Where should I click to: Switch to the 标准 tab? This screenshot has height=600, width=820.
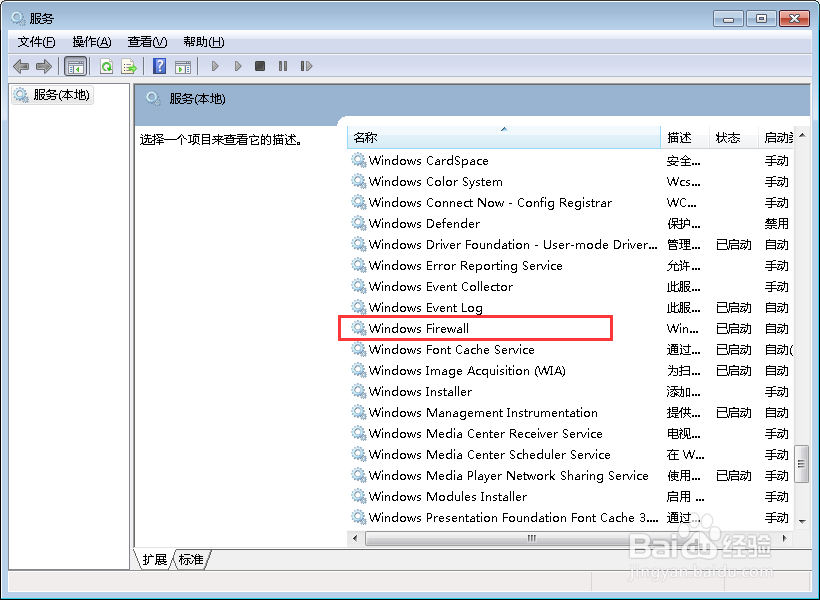click(190, 560)
